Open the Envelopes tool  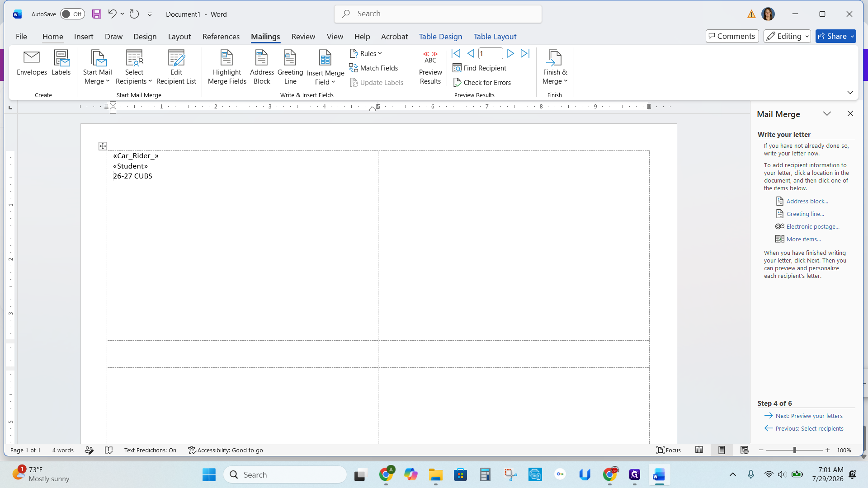point(32,63)
